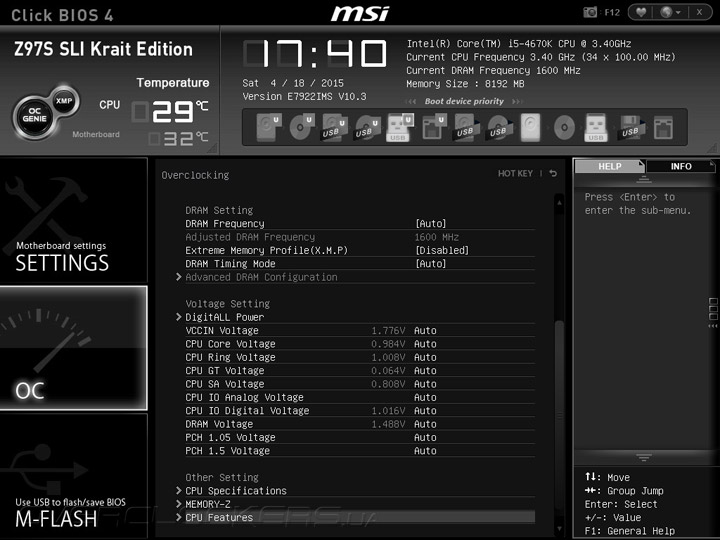Open the M-FLASH BIOS flashing section
Image resolution: width=720 pixels, height=540 pixels.
point(73,475)
